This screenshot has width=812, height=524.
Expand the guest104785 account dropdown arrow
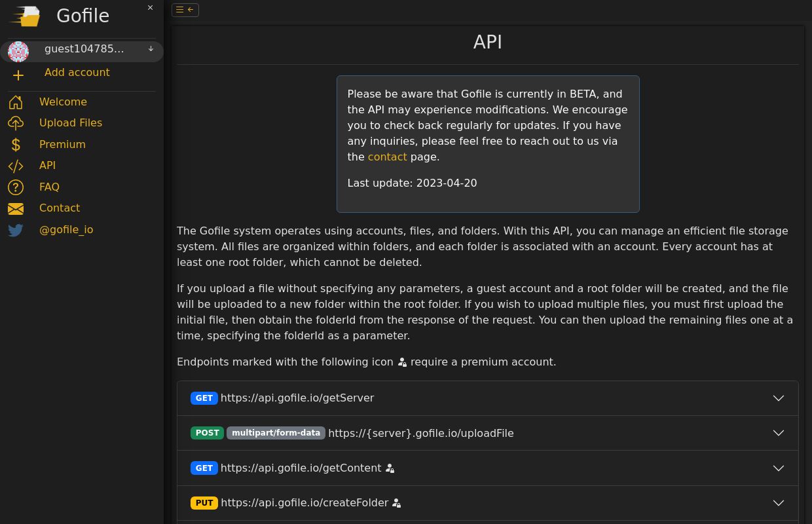coord(151,49)
